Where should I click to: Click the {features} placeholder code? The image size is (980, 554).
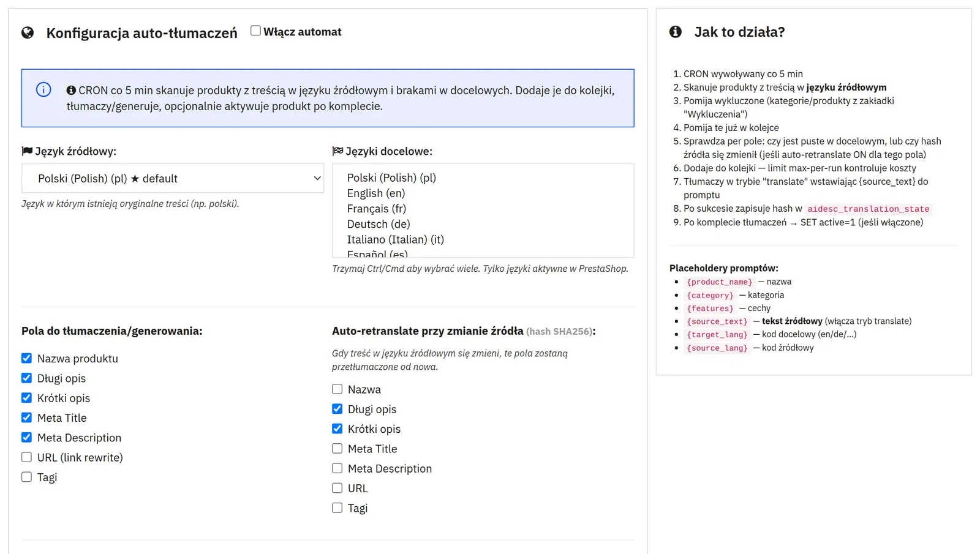[710, 309]
